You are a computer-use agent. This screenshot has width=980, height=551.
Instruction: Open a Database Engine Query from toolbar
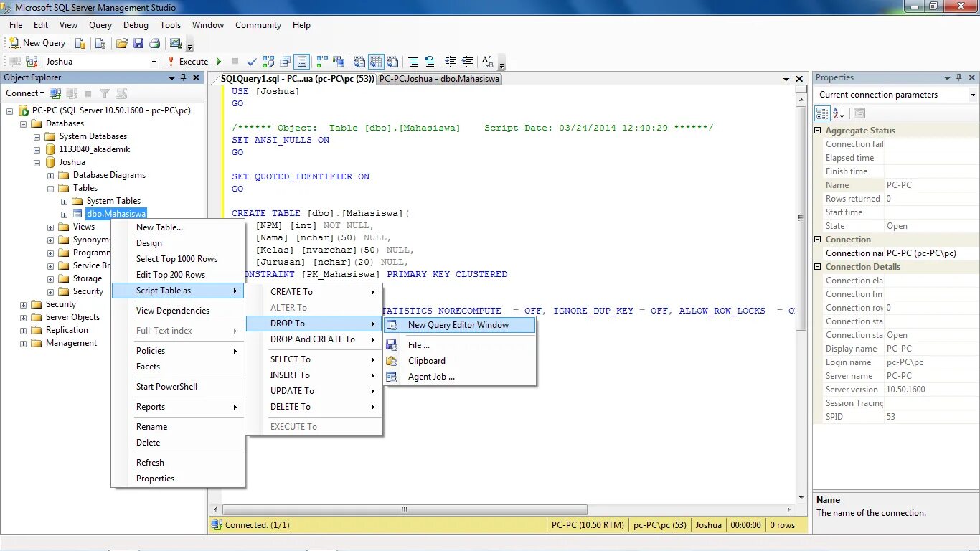(x=80, y=43)
